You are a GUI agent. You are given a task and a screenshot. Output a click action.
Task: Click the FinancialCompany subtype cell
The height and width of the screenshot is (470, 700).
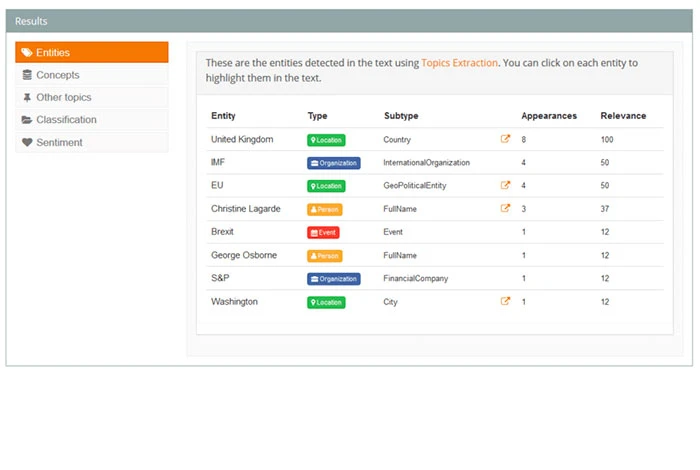coord(416,279)
